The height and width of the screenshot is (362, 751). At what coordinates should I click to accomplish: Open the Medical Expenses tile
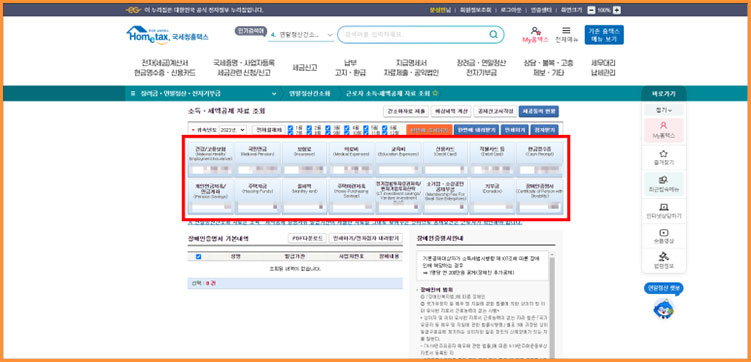(x=352, y=158)
